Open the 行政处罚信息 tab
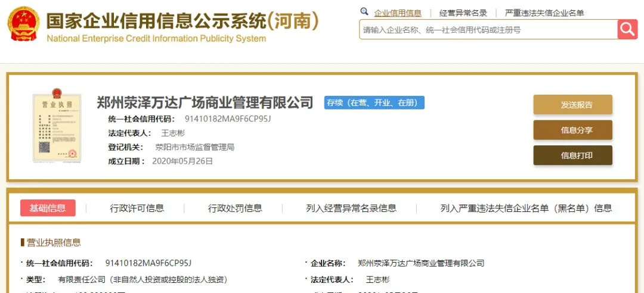The image size is (644, 293). (x=235, y=208)
